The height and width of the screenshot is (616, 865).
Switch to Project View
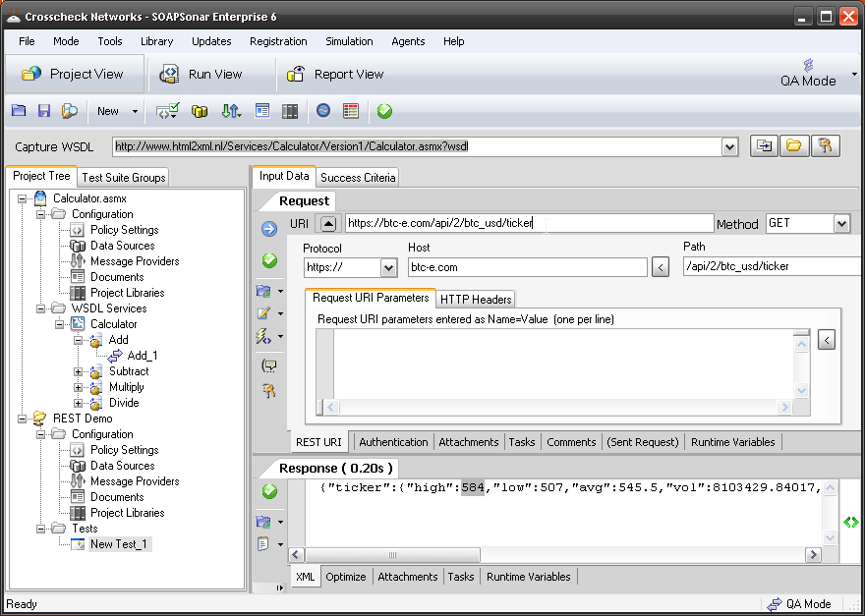pos(75,74)
